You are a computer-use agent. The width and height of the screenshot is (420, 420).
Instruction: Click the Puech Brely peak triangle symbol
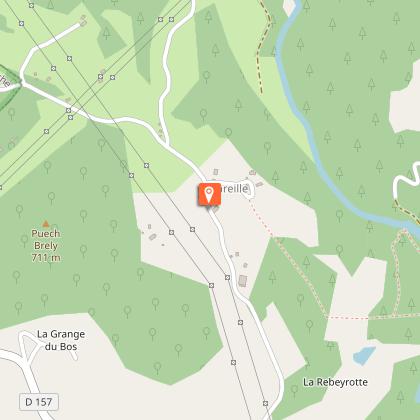(x=46, y=224)
